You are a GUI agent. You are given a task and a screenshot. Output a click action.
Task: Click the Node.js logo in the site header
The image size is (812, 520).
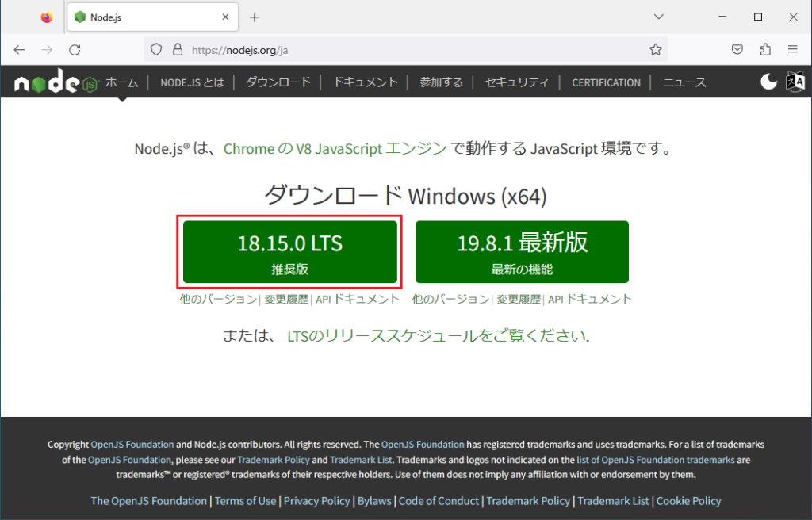tap(56, 82)
